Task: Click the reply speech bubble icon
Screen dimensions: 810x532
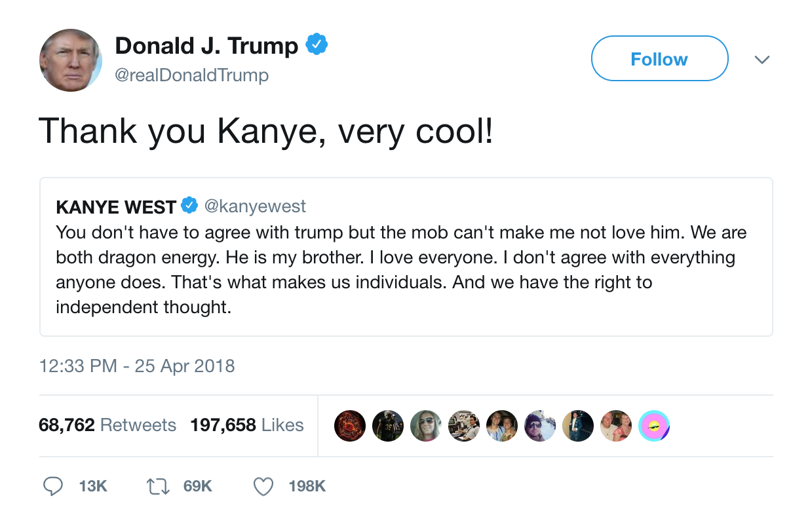Action: pyautogui.click(x=53, y=486)
